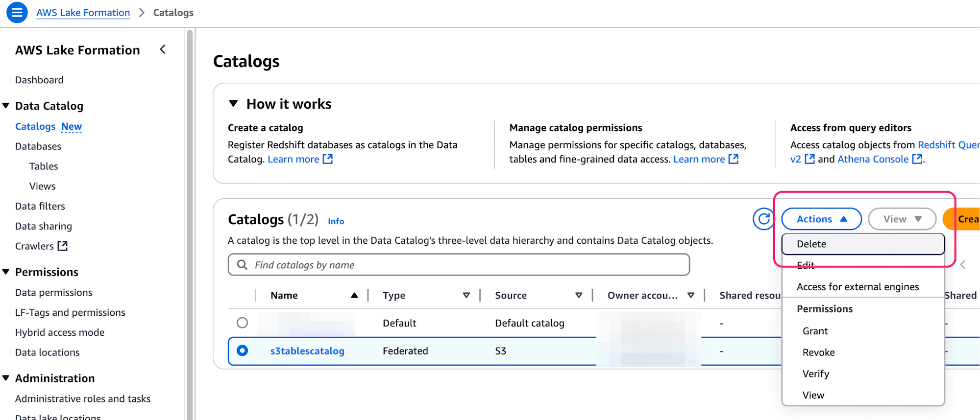Viewport: 980px width, 420px height.
Task: Choose Verify under Permissions
Action: pos(863,373)
